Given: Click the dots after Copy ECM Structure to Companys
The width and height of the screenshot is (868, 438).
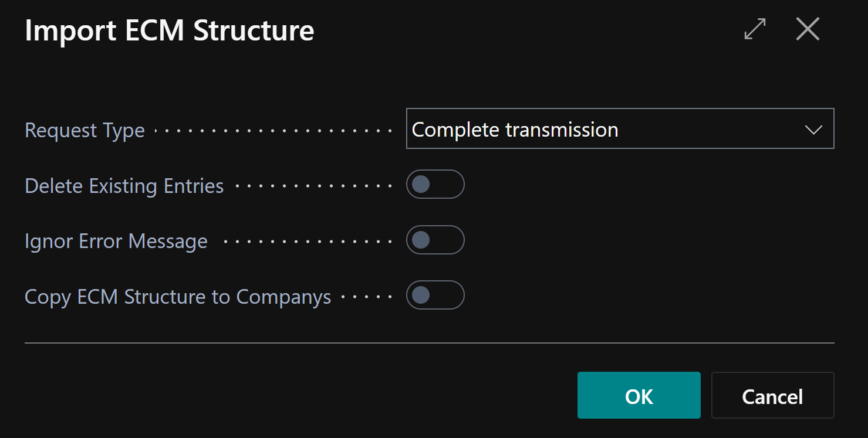Looking at the screenshot, I should point(366,297).
